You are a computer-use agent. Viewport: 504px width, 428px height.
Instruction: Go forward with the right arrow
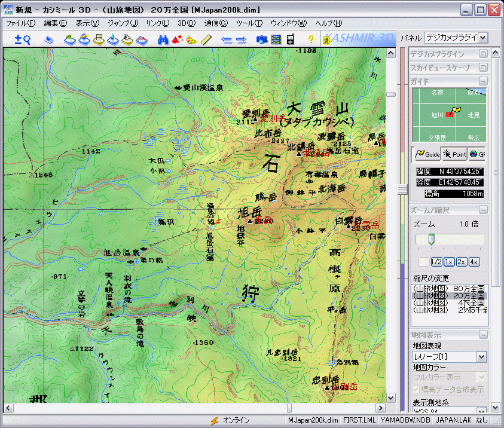point(241,40)
